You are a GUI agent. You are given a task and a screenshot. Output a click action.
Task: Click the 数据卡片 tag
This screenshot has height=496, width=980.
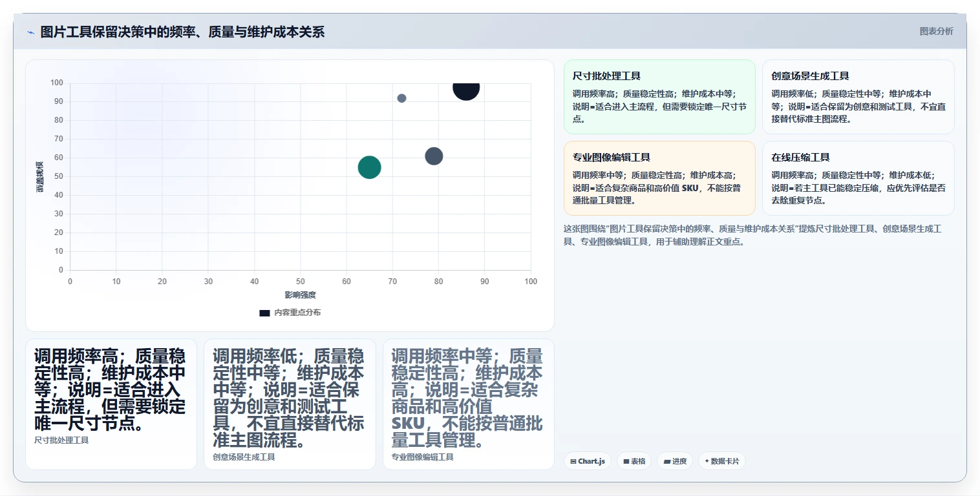722,461
